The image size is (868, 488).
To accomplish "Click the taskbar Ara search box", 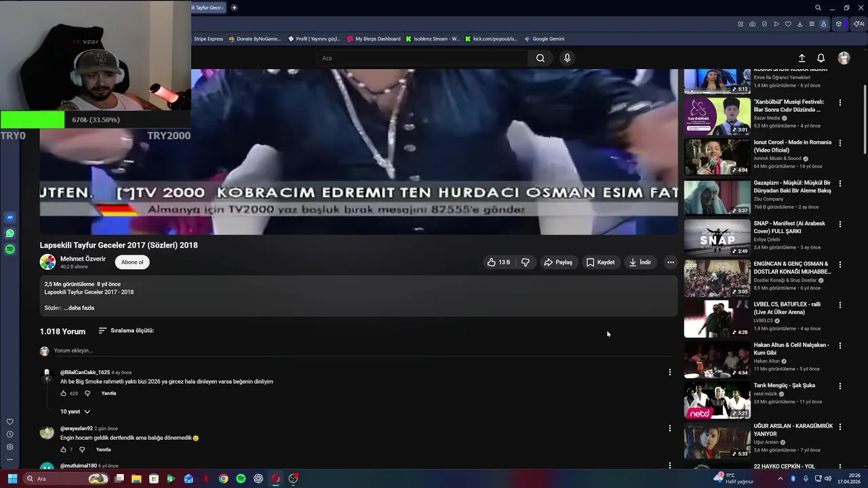I will click(x=66, y=479).
